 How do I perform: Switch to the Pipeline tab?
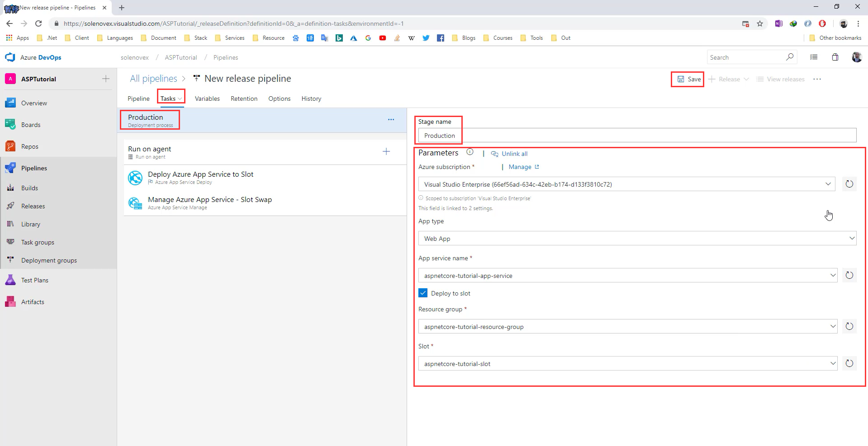138,99
